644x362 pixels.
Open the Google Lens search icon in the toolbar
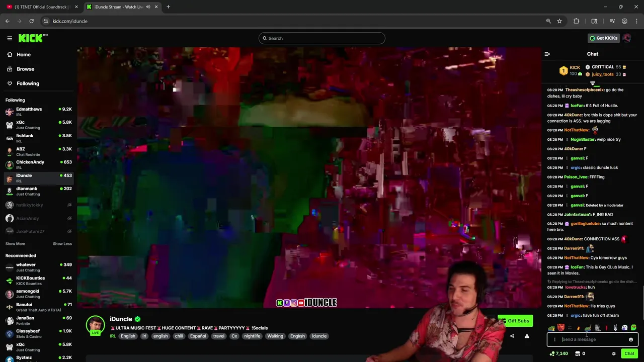[x=594, y=21]
